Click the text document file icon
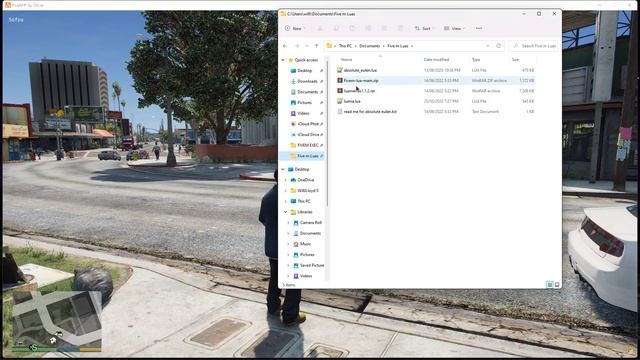Screen dimensions: 640x360 [340, 111]
